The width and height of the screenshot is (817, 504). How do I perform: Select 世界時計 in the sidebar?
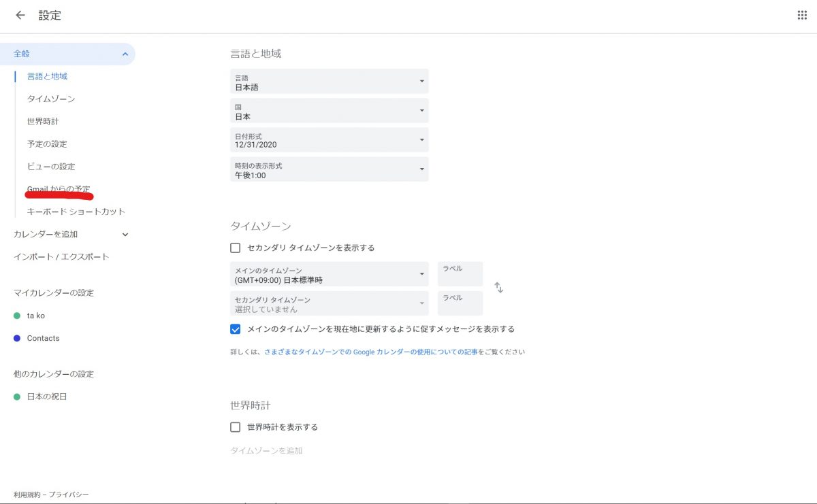43,121
